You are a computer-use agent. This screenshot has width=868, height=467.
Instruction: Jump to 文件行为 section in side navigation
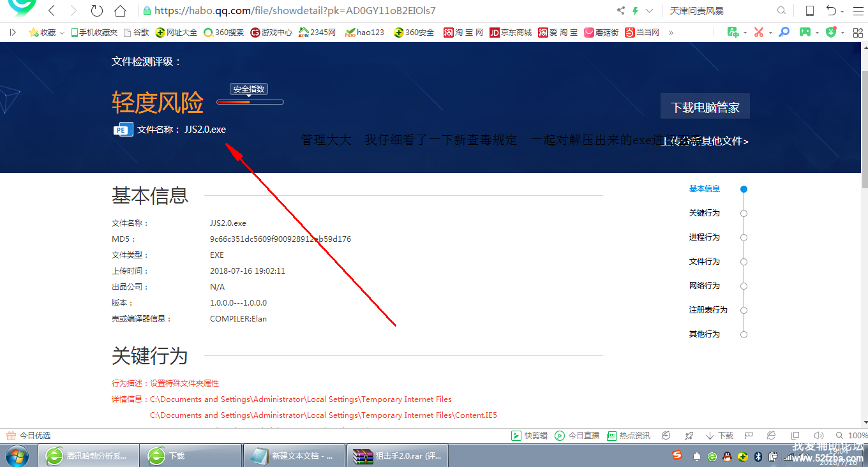tap(705, 262)
